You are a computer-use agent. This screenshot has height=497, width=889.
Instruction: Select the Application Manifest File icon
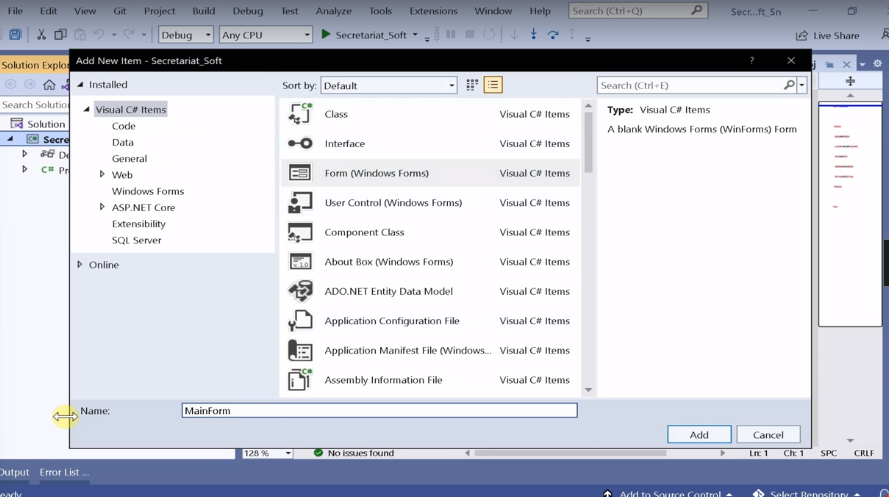pos(299,350)
